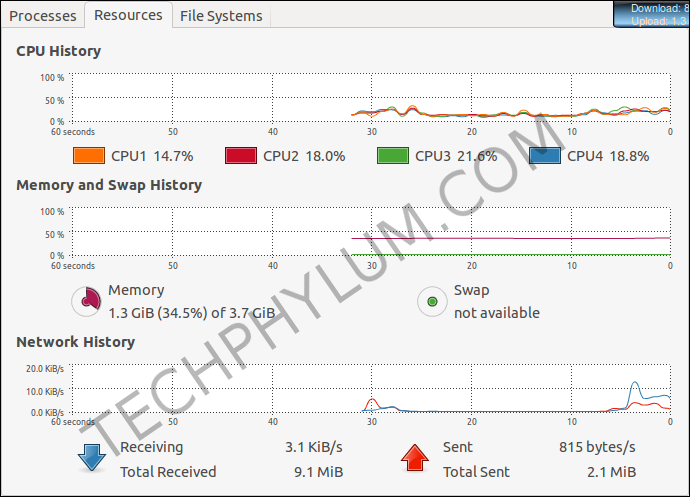The height and width of the screenshot is (497, 690).
Task: Click the red Sent up-arrow icon
Action: [416, 457]
